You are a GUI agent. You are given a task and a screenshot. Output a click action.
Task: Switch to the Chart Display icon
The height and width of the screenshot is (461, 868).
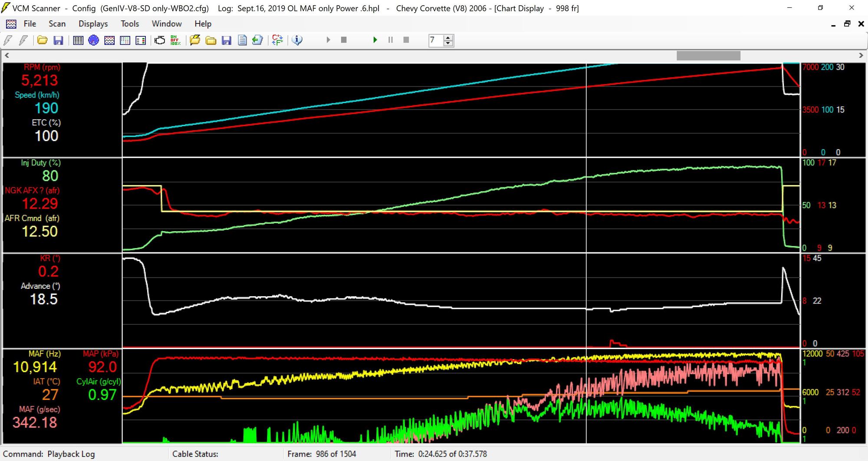pos(109,40)
